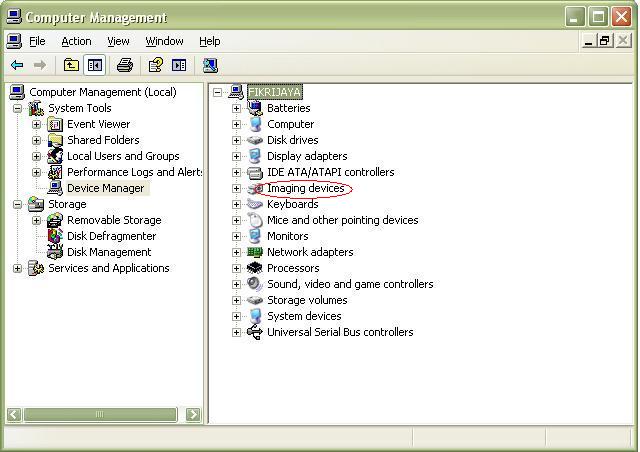The width and height of the screenshot is (640, 452).
Task: Click the Network adapters icon
Action: tap(255, 252)
